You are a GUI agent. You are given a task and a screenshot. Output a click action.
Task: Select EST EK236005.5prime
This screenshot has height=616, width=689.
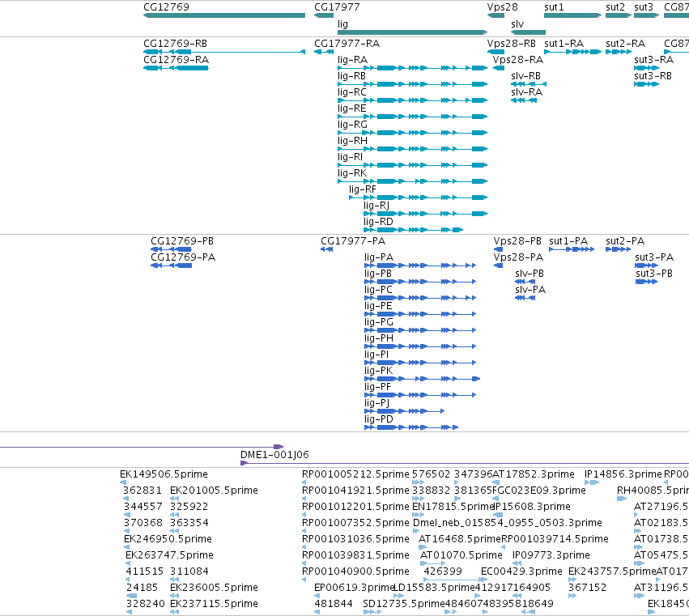click(x=174, y=597)
